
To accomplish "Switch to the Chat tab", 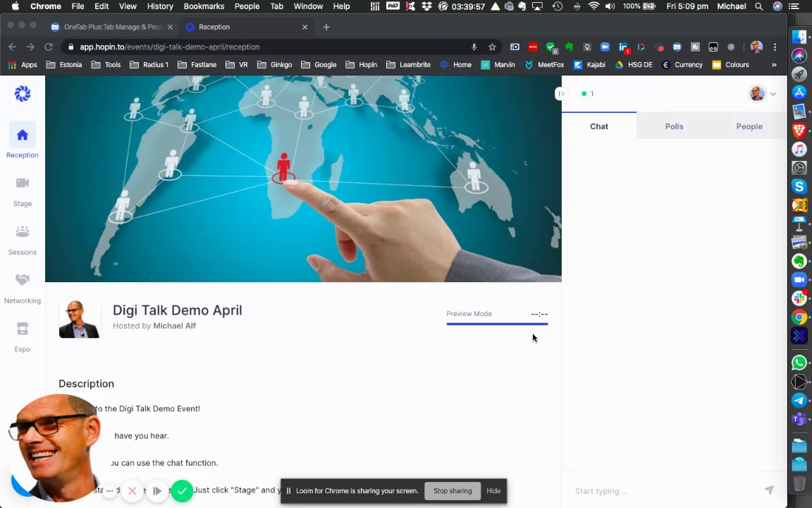I will [598, 126].
